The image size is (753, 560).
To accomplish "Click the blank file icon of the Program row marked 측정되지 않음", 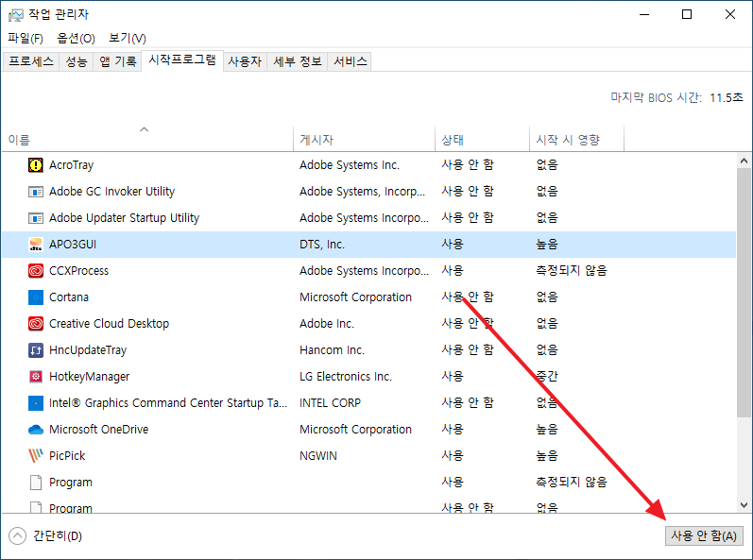I will [x=36, y=482].
